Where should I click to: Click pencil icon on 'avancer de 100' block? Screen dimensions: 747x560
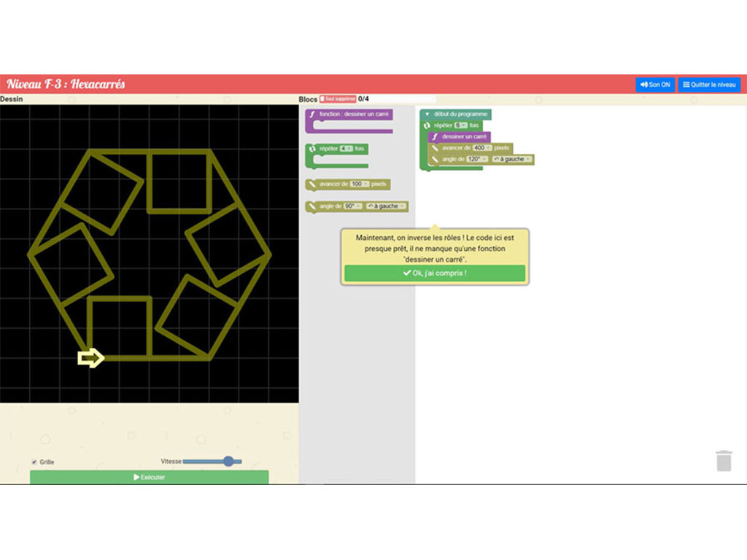coord(312,184)
